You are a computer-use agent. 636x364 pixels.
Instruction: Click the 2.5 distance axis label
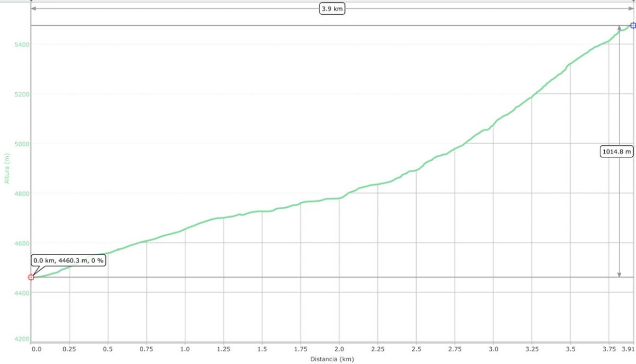tap(416, 349)
